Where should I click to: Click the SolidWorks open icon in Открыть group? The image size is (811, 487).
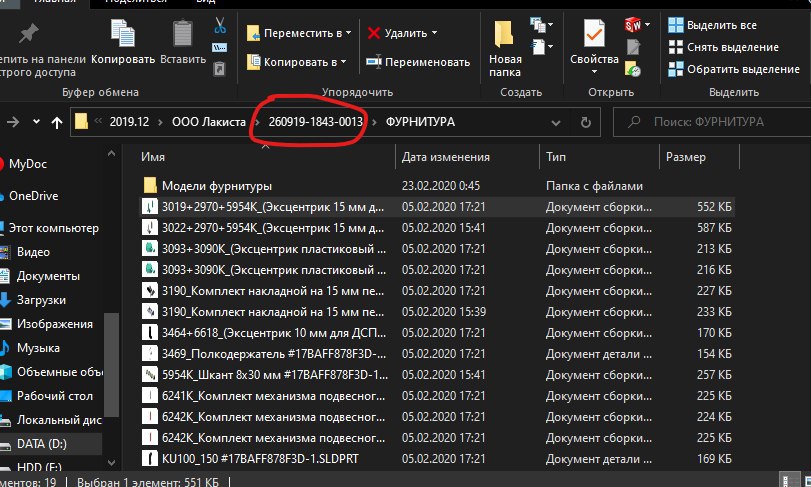coord(633,24)
